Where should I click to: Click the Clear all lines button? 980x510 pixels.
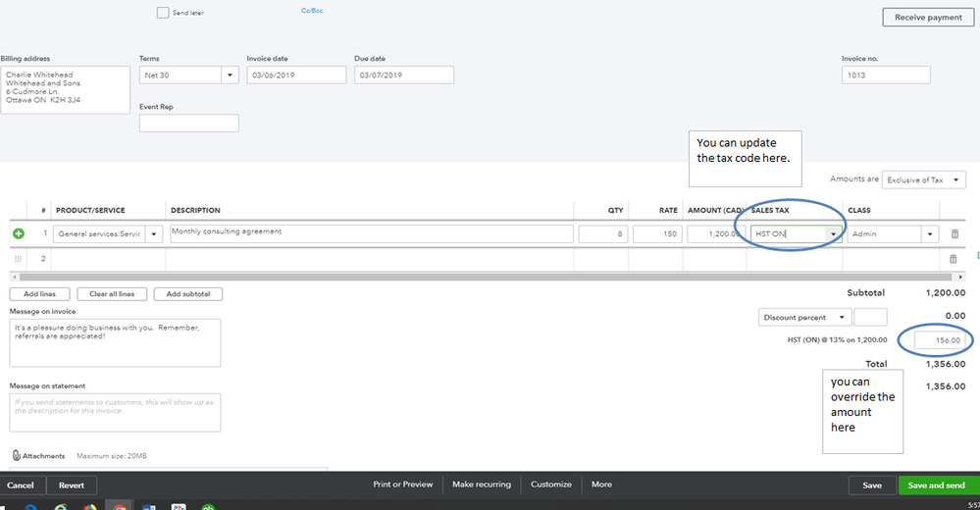112,294
